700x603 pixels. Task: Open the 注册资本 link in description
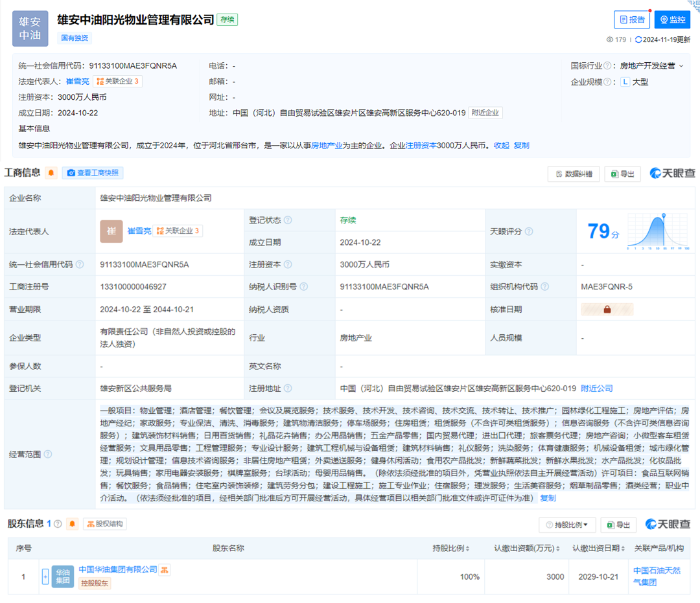coord(421,145)
